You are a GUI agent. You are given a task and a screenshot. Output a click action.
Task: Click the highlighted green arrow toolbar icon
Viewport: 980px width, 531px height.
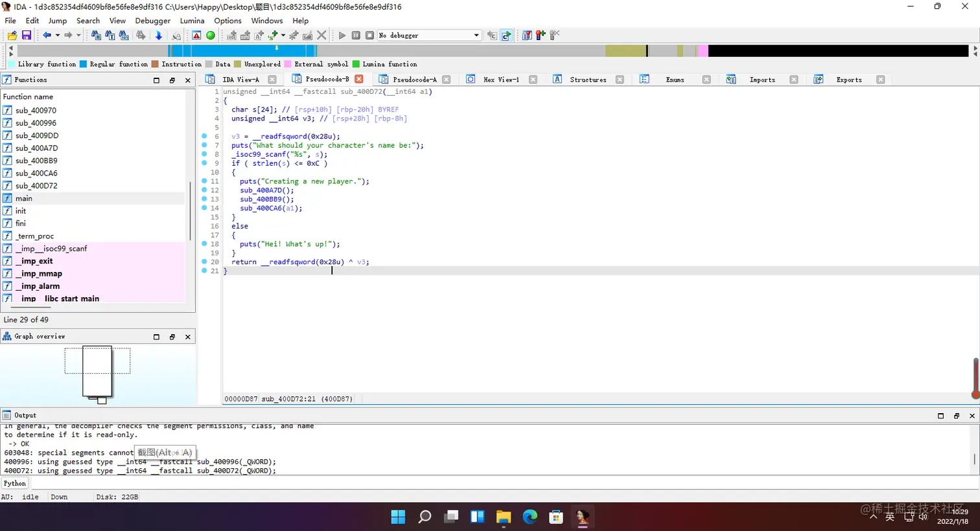pyautogui.click(x=506, y=36)
